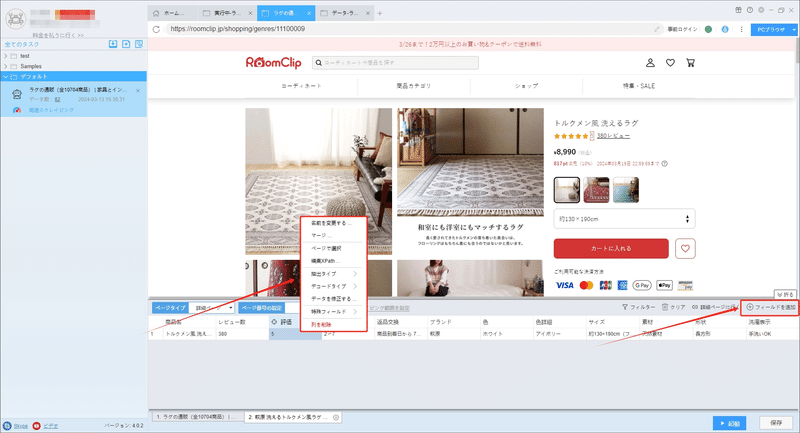Choose マージ in the context menu
800x433 pixels.
tap(334, 235)
